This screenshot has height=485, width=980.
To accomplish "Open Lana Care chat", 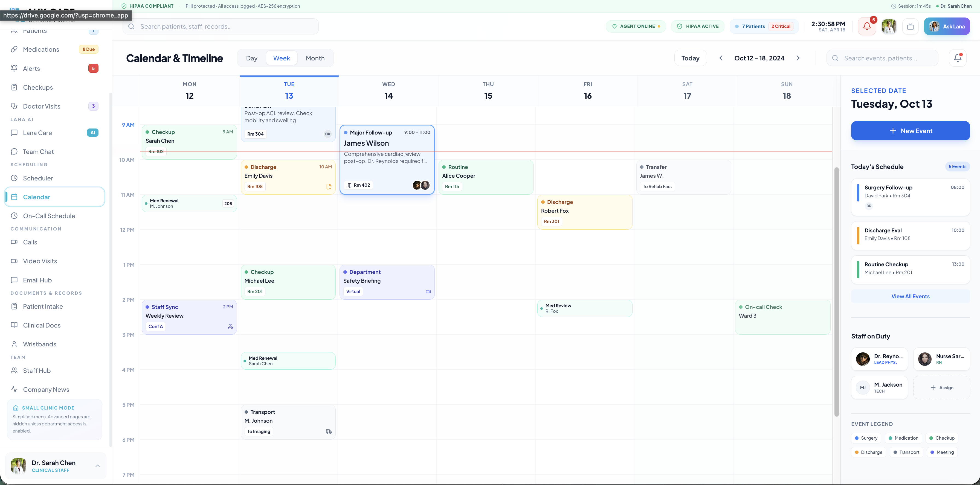I will pyautogui.click(x=55, y=133).
